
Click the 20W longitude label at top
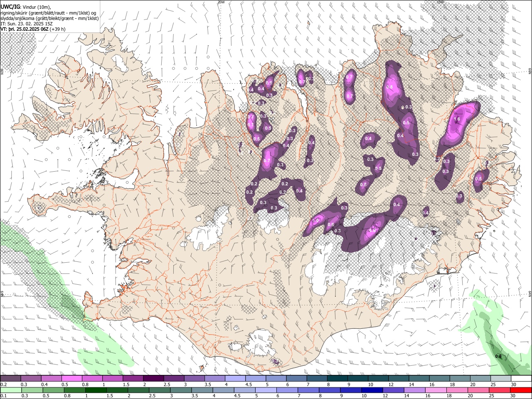coord(221,2)
